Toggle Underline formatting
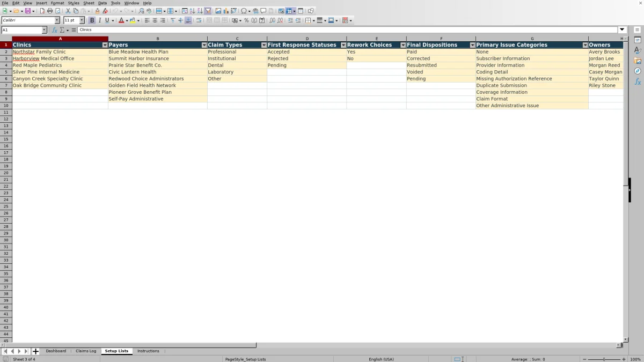This screenshot has height=362, width=644. (x=107, y=20)
